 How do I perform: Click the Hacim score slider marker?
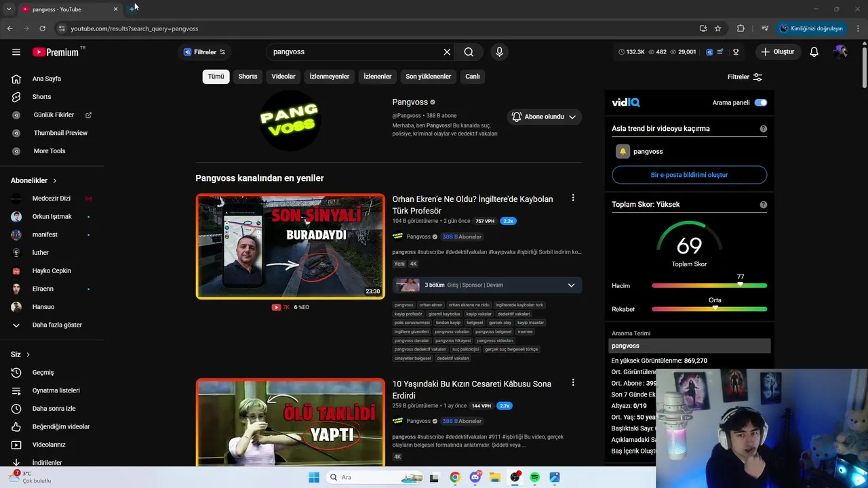point(740,285)
